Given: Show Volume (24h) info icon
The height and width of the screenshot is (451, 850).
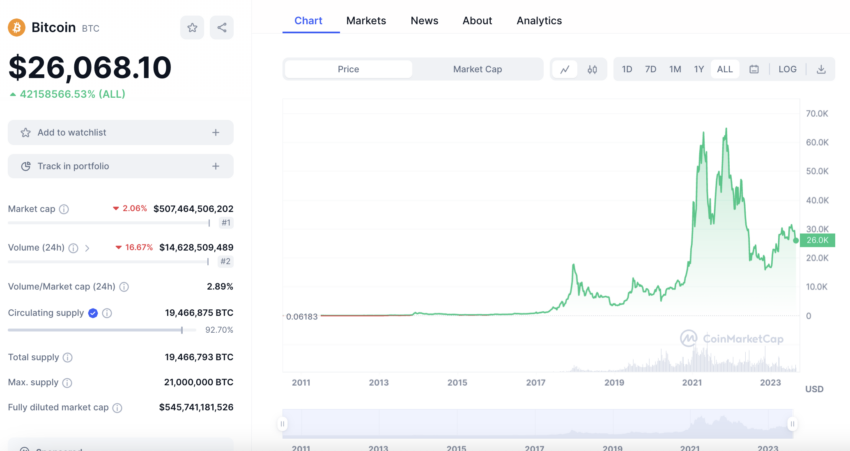Looking at the screenshot, I should [x=73, y=248].
